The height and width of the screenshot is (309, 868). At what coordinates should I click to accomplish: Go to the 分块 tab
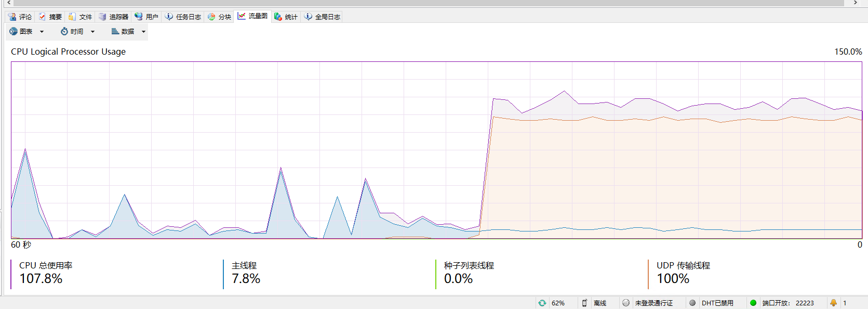[219, 17]
